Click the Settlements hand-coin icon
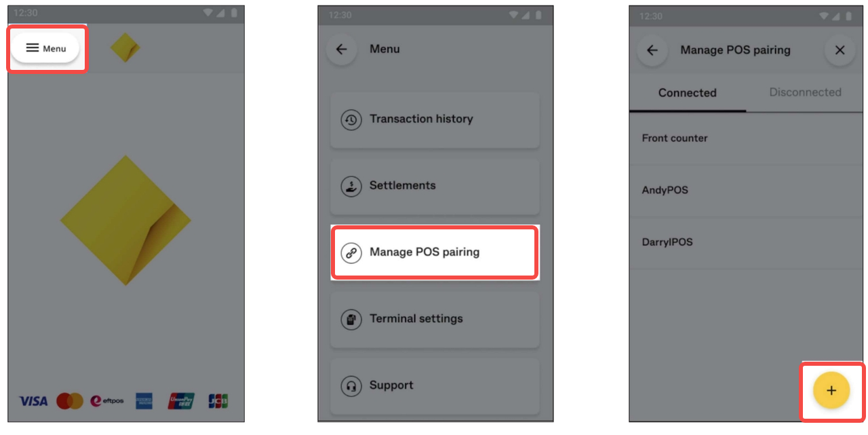 351,186
